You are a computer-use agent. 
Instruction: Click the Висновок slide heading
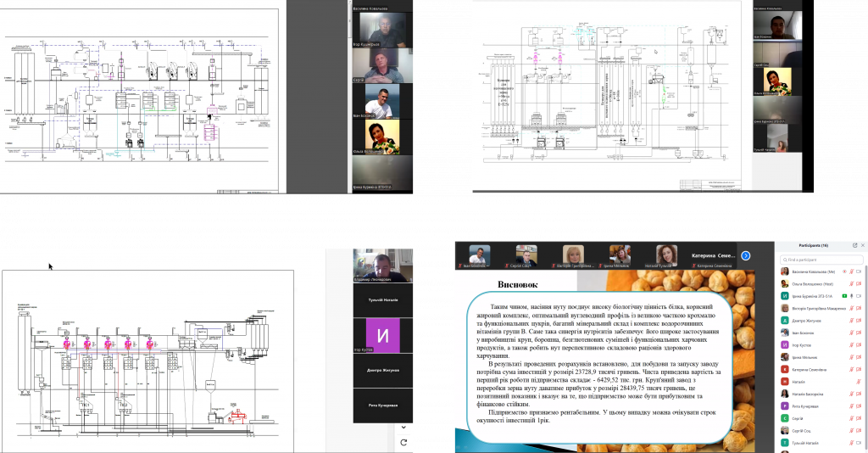517,285
